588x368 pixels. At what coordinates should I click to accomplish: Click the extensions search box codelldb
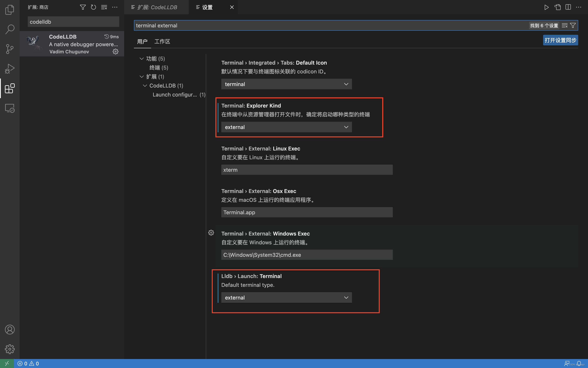click(73, 22)
